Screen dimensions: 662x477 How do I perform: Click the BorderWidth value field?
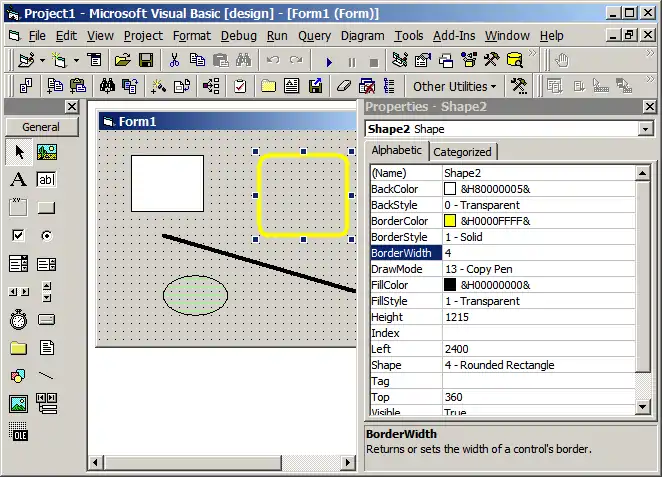(538, 253)
